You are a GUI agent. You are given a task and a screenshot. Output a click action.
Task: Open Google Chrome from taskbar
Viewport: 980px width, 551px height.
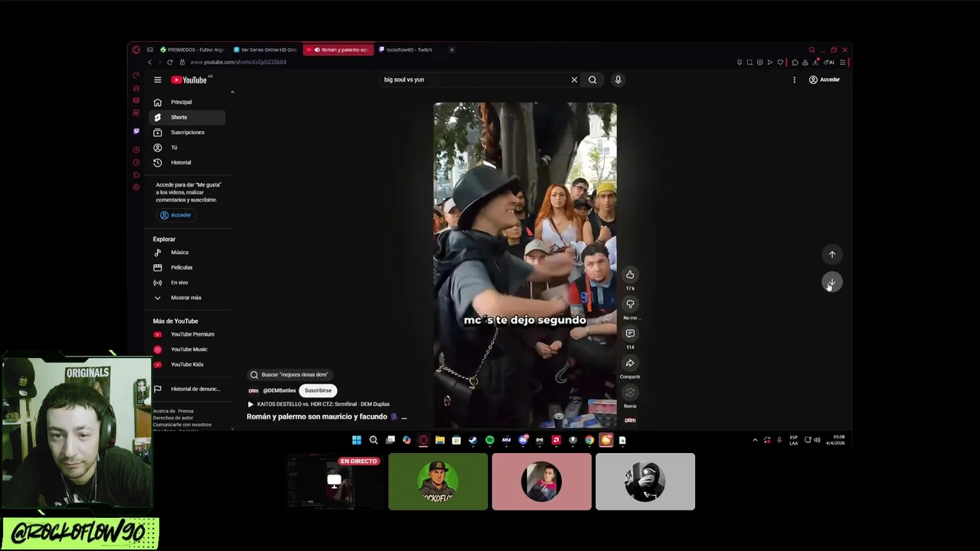590,440
